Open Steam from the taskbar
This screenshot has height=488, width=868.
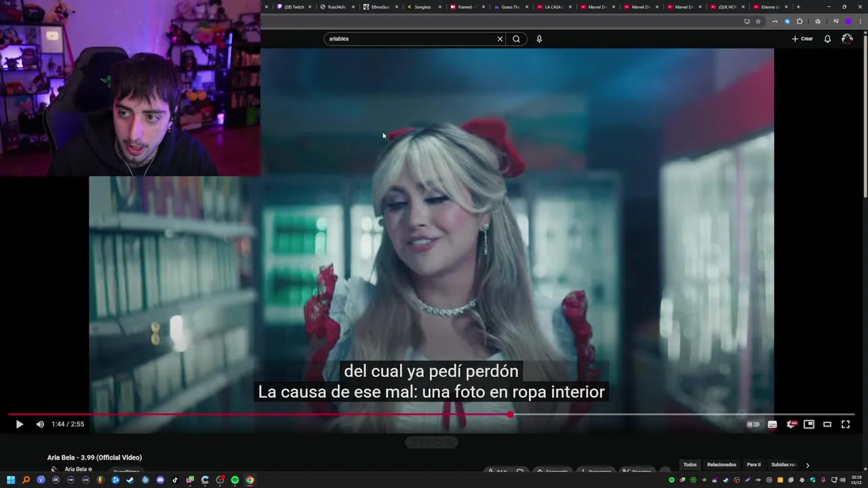[x=130, y=480]
